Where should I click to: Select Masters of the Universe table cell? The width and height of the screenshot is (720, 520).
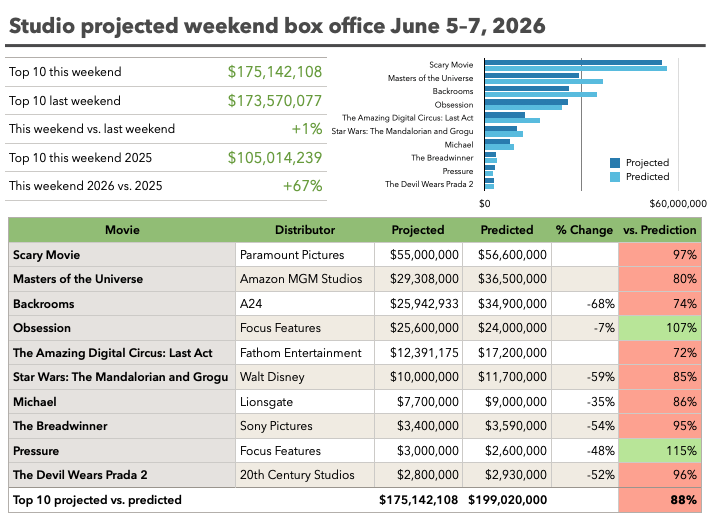[x=122, y=279]
